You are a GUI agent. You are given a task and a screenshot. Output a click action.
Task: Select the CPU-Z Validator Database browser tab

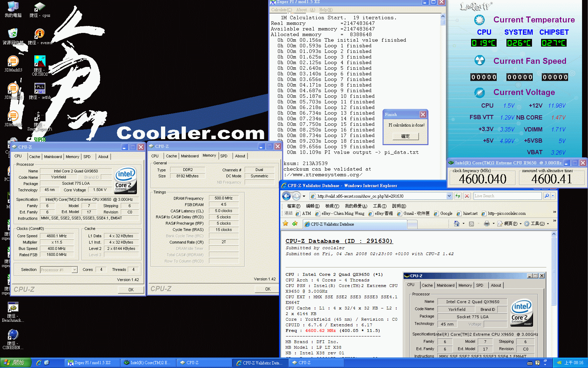355,224
